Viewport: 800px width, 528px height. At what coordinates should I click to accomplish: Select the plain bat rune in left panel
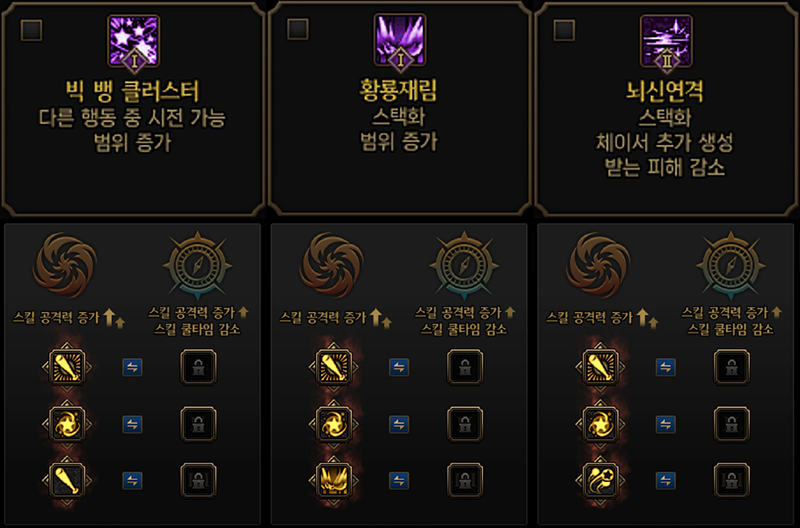click(x=67, y=481)
